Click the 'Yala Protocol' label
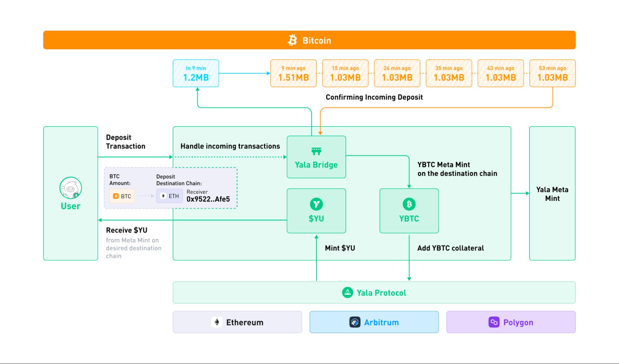Image resolution: width=619 pixels, height=364 pixels. click(381, 293)
